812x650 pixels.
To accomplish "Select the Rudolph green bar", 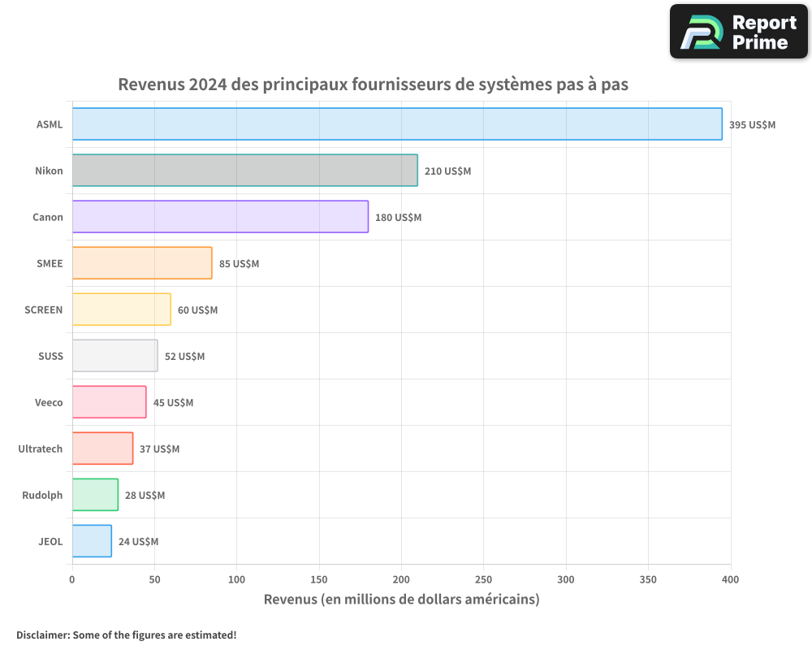I will (93, 495).
